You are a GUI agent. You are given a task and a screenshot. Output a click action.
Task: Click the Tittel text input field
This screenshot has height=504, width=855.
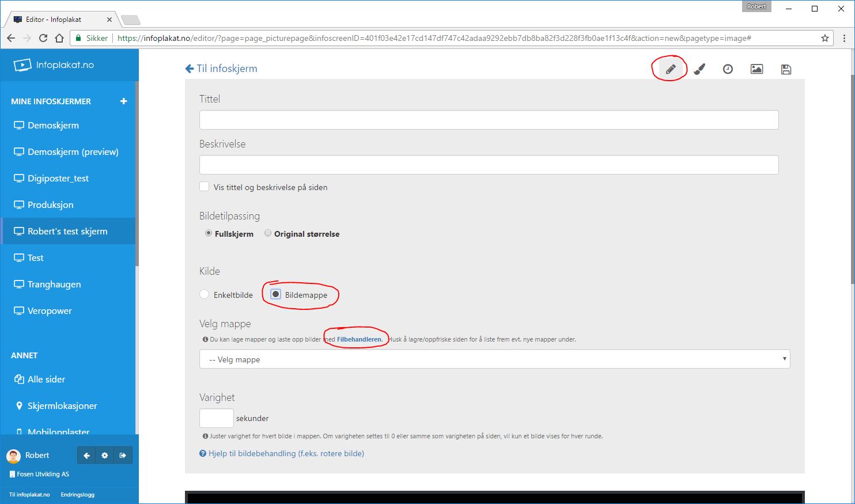(489, 120)
